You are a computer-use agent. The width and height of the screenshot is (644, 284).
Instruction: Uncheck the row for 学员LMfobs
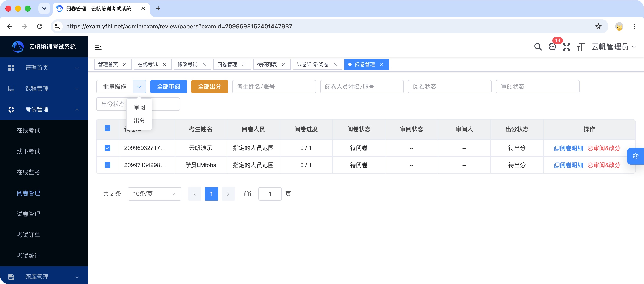[108, 165]
